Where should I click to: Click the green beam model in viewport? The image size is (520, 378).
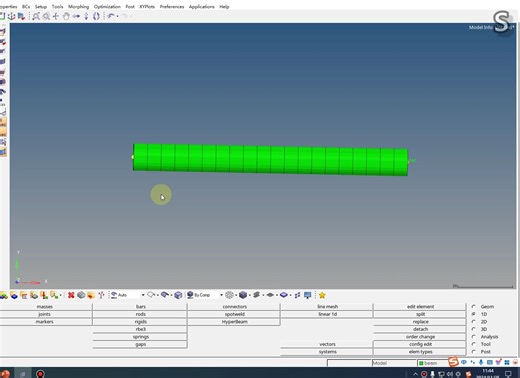tap(270, 159)
